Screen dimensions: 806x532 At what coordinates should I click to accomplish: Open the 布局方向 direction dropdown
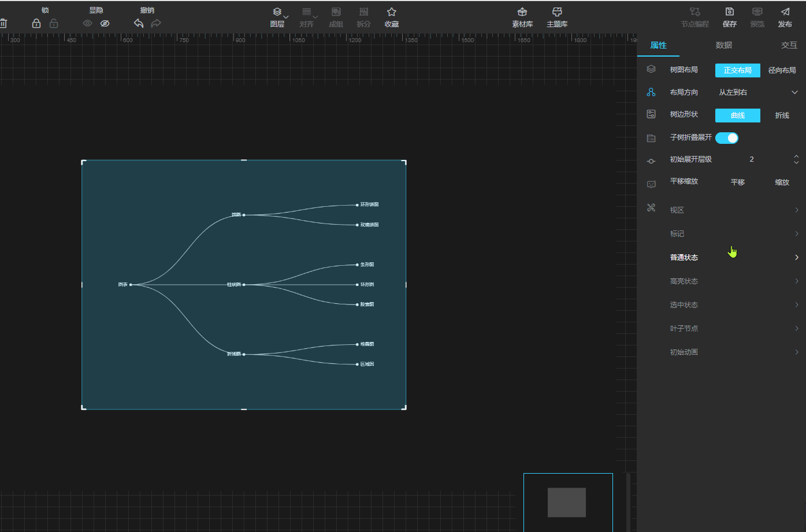(x=758, y=92)
